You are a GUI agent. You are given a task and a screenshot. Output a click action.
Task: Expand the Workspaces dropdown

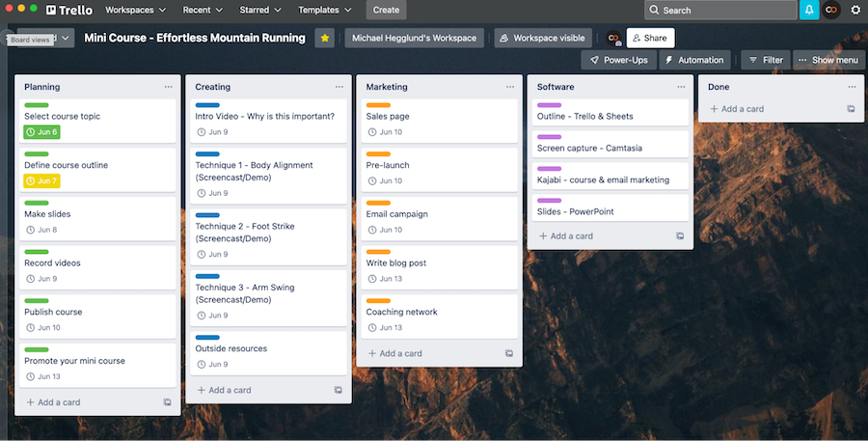pyautogui.click(x=135, y=10)
